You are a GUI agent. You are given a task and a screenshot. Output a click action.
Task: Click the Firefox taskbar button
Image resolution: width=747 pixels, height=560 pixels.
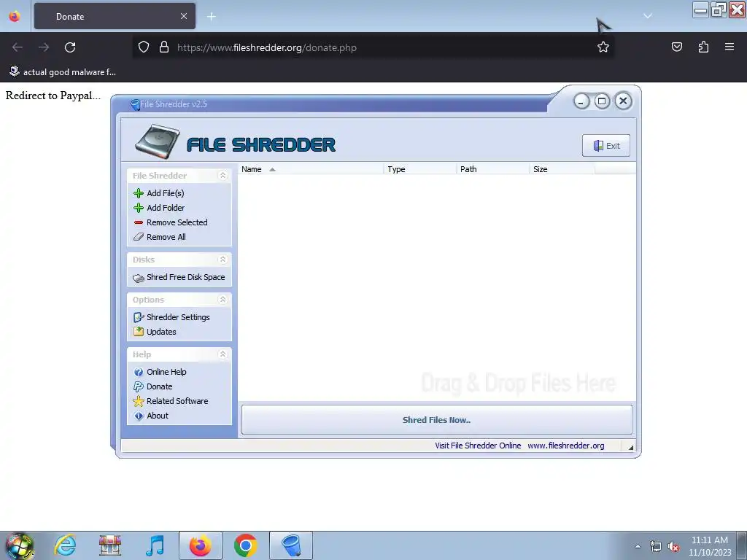pos(200,545)
